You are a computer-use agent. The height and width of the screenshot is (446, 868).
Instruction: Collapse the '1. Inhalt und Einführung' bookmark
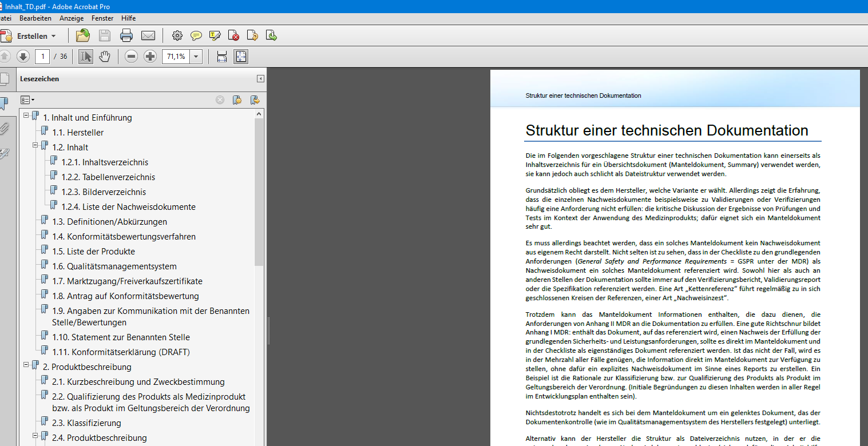[26, 116]
